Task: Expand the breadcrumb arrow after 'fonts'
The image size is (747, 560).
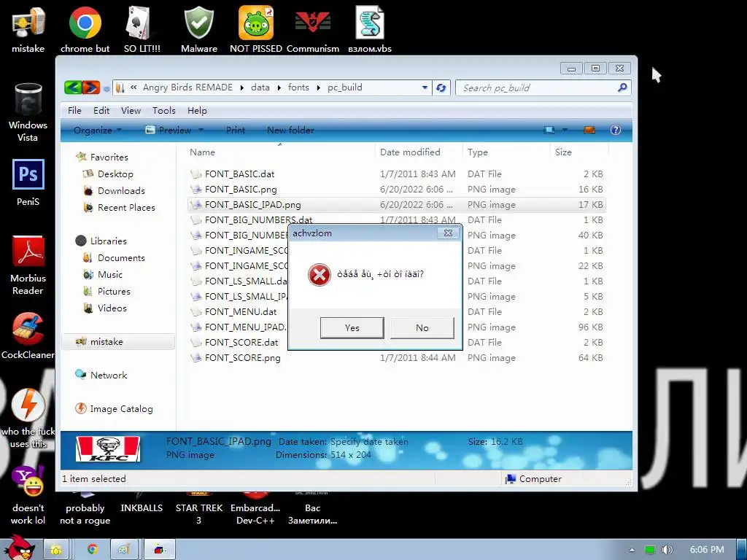Action: (x=318, y=87)
